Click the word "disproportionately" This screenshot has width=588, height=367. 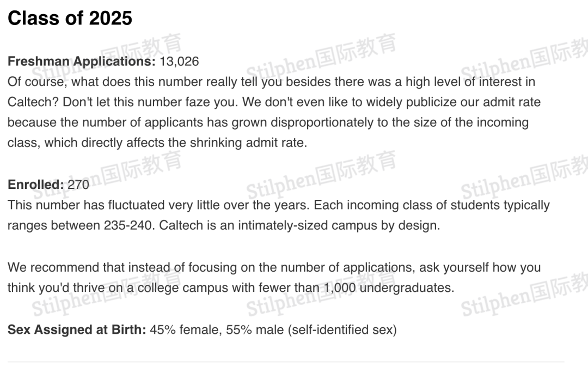[x=322, y=123]
